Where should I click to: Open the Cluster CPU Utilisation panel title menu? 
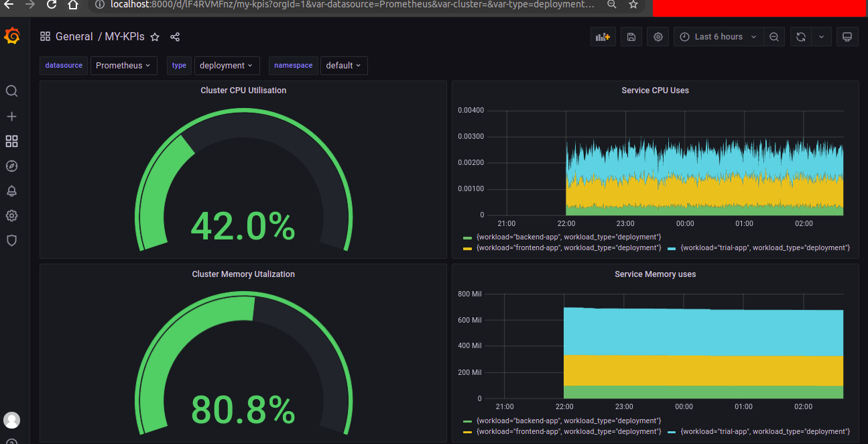point(243,90)
